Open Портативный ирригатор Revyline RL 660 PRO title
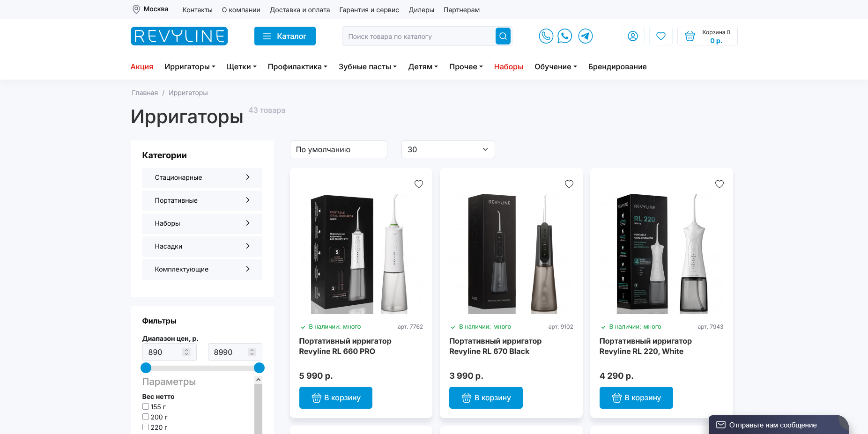Screen dimensions: 868x434 pyautogui.click(x=345, y=346)
